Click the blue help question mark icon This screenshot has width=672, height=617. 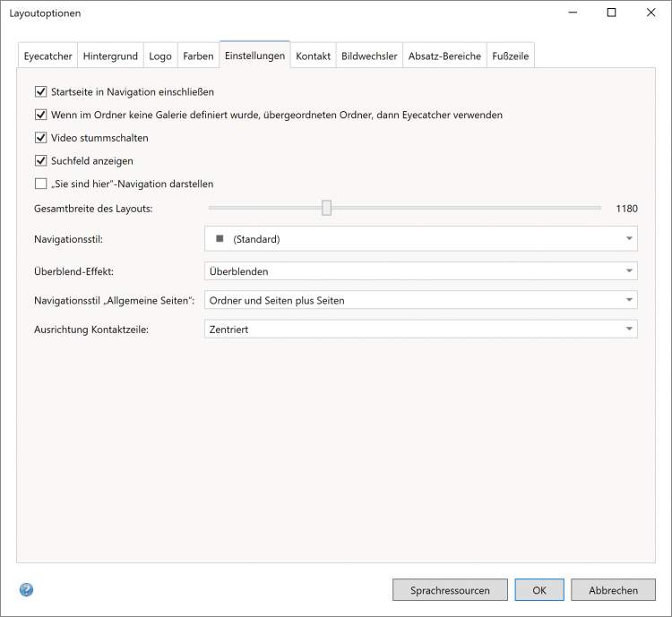[26, 590]
